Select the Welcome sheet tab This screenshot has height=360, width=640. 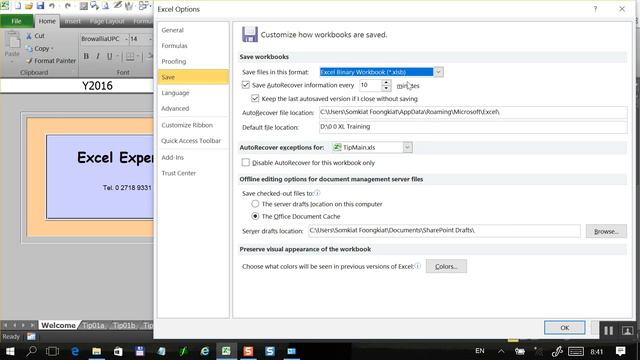pos(58,325)
